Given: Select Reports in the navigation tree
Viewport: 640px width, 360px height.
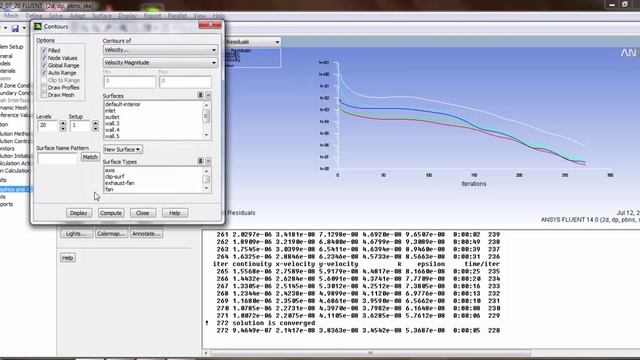Looking at the screenshot, I should (6, 204).
